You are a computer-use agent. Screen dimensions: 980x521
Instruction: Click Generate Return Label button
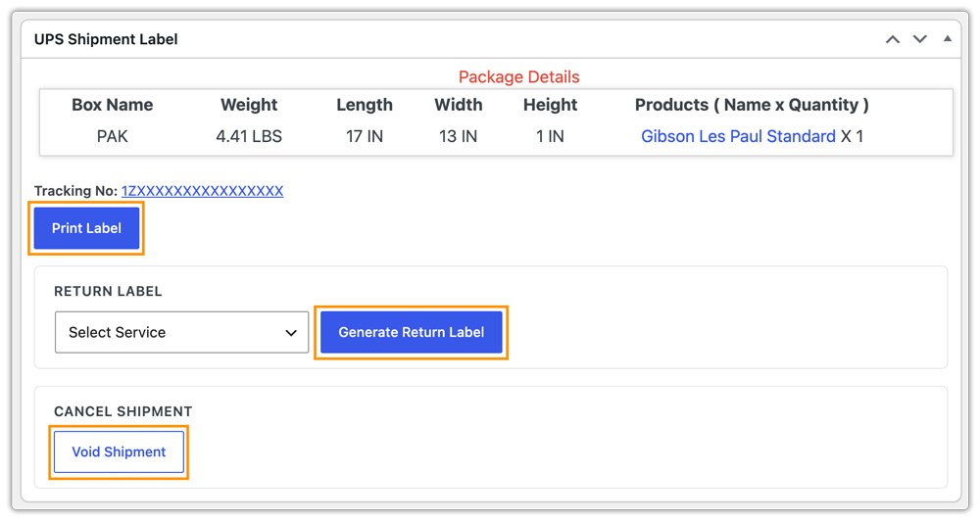(412, 332)
